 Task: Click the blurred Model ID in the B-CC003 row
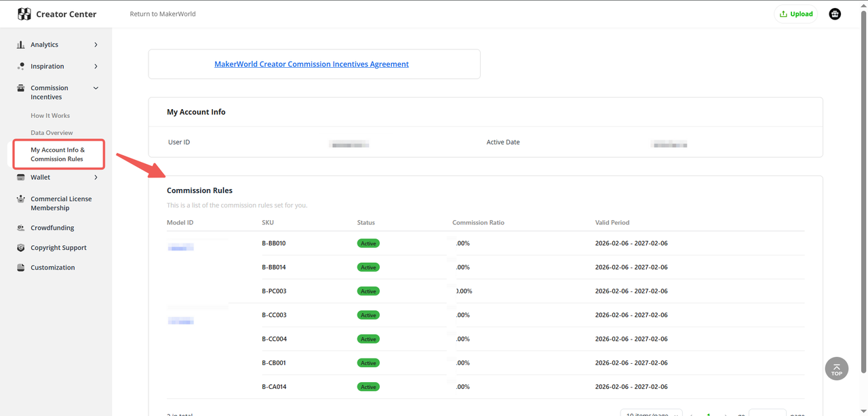point(181,320)
